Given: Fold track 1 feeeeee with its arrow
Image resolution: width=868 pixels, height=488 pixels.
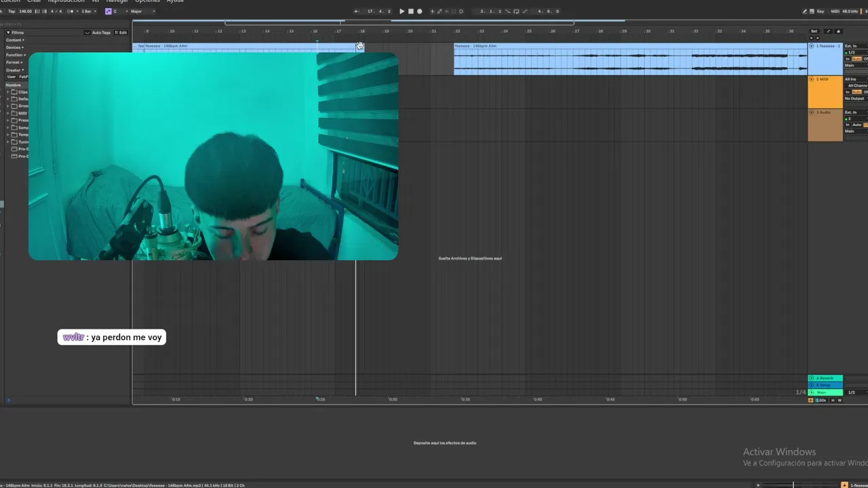Looking at the screenshot, I should tap(812, 46).
